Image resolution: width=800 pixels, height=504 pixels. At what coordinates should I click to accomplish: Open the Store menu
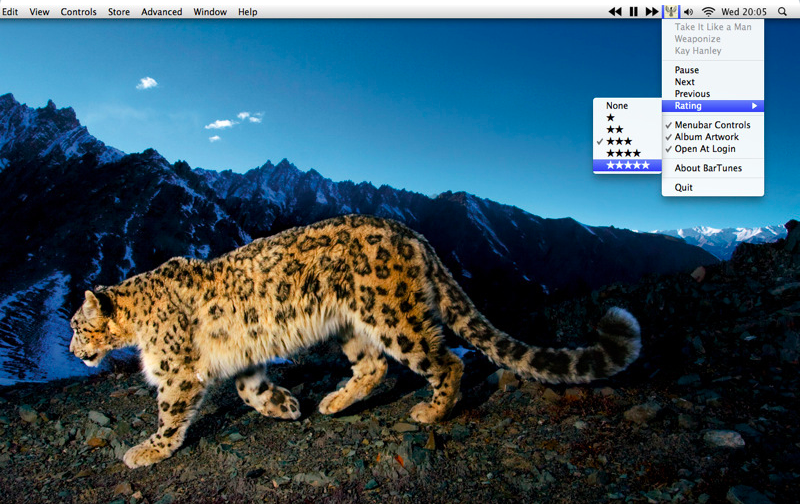pyautogui.click(x=119, y=11)
